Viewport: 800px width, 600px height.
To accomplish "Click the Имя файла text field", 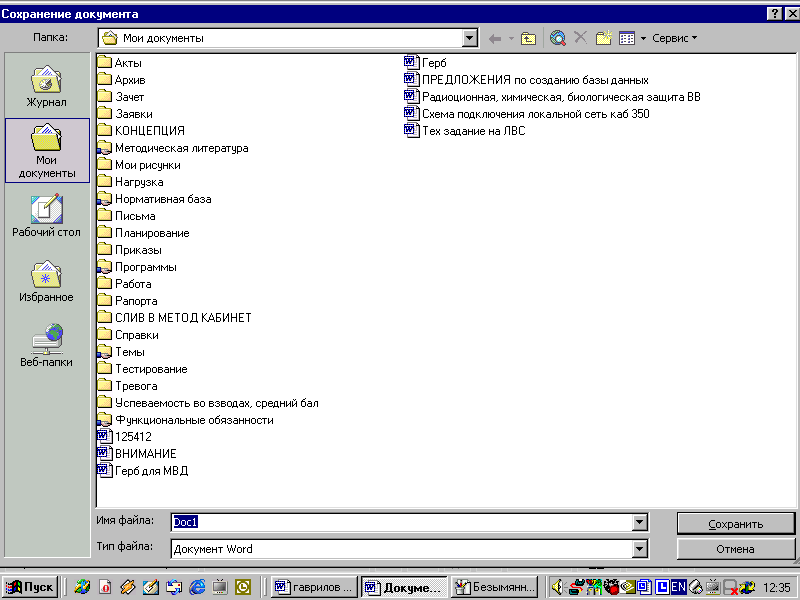I will click(x=402, y=522).
